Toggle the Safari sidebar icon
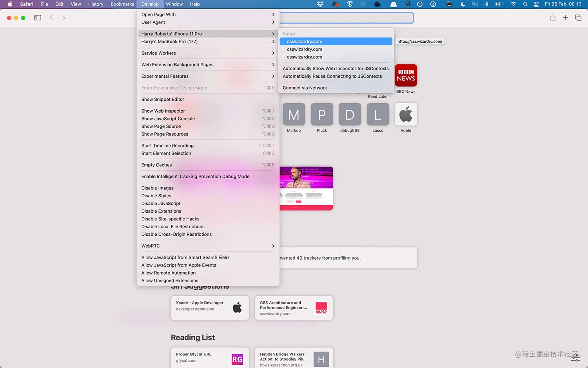The image size is (588, 368). [x=38, y=18]
